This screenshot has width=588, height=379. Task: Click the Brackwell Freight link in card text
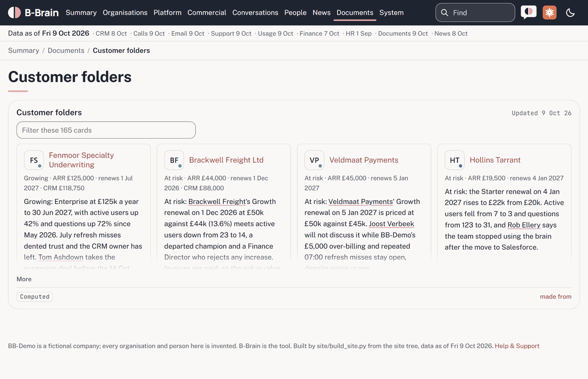click(217, 201)
